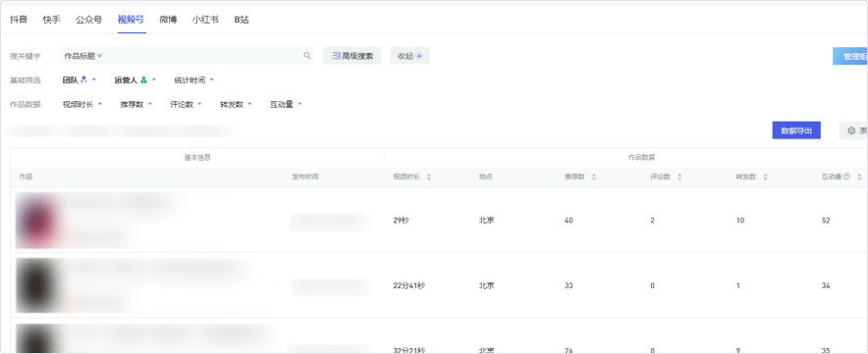Open the 统计时间 filter dropdown
Image resolution: width=868 pixels, height=354 pixels.
(x=193, y=80)
